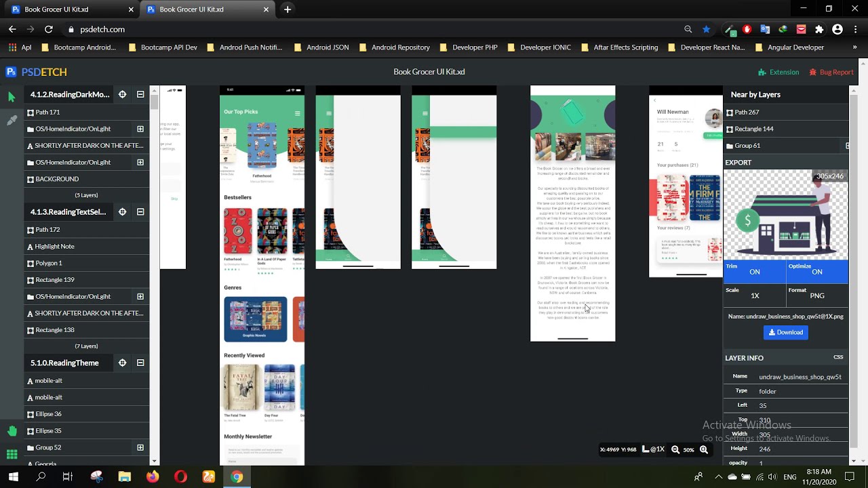Open the Developer PHP bookmark folder
The height and width of the screenshot is (488, 868).
click(469, 47)
